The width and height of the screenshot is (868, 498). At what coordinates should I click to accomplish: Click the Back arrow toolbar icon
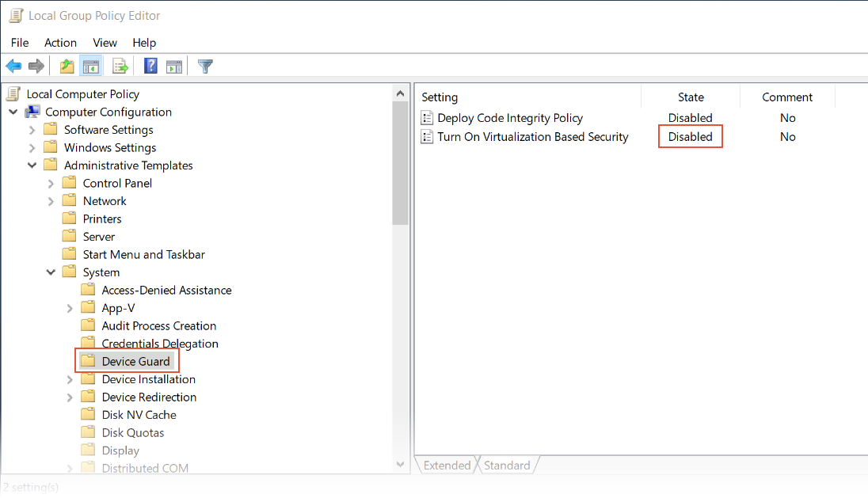click(13, 67)
